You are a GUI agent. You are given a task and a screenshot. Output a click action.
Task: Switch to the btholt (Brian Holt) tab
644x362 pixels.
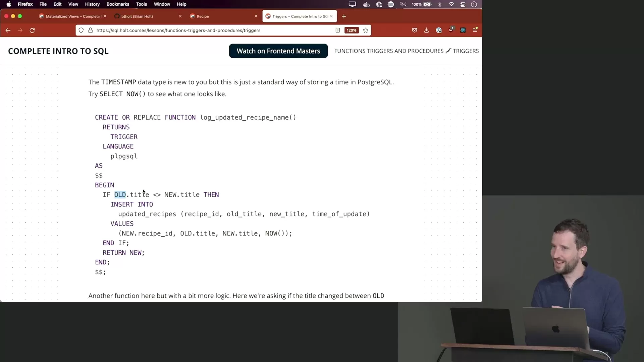click(x=137, y=16)
